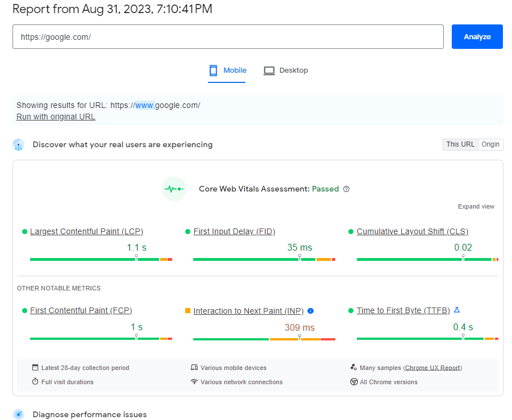
Task: Click Various mobile devices text
Action: (234, 368)
